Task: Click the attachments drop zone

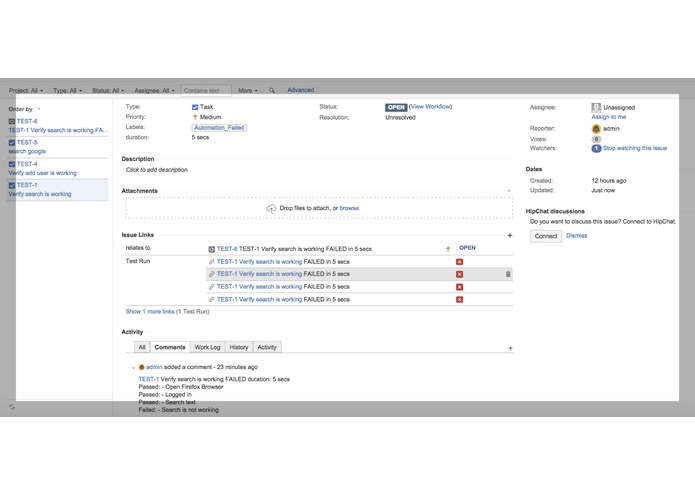Action: (319, 208)
